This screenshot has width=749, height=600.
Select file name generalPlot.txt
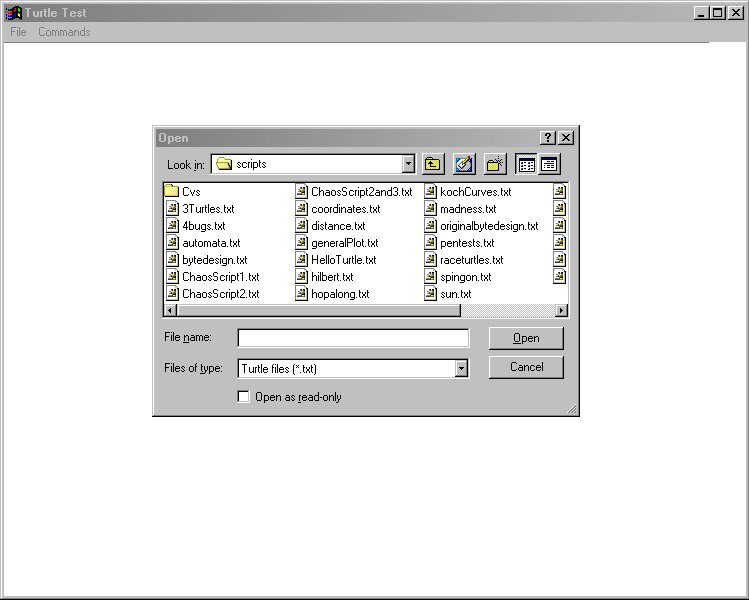coord(345,243)
